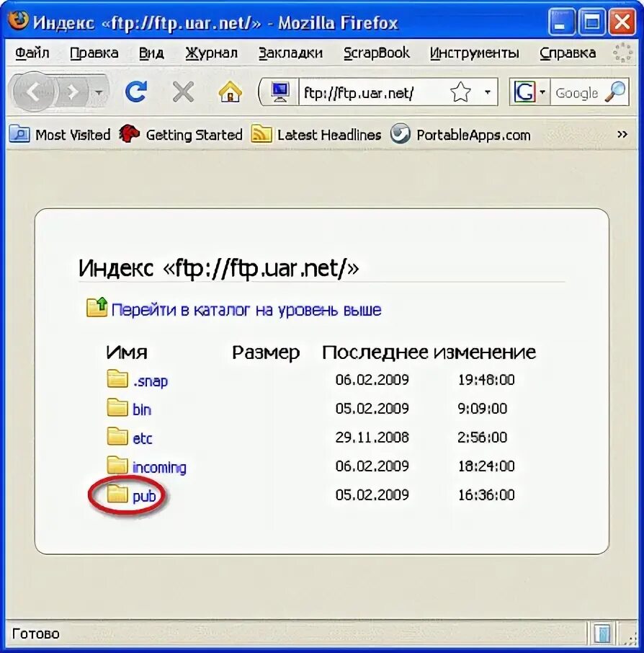Open the Вид menu
Screen dimensions: 644x653
click(151, 53)
